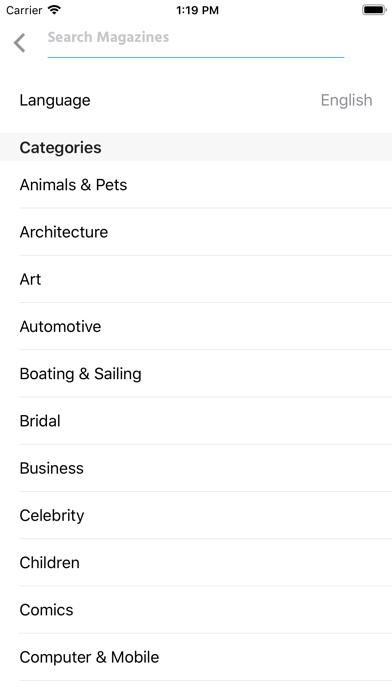Choose the Bridal category
Image resolution: width=392 pixels, height=696 pixels.
pos(196,421)
